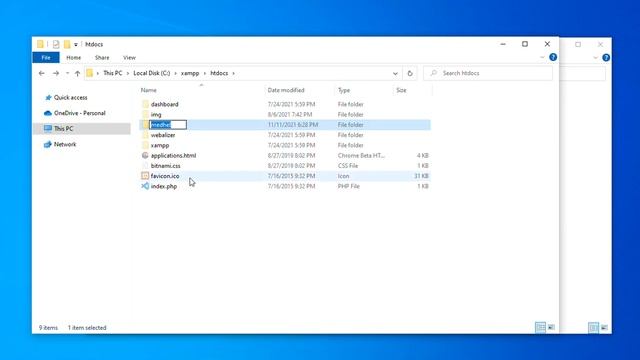Click htdocs in the address path

click(219, 73)
